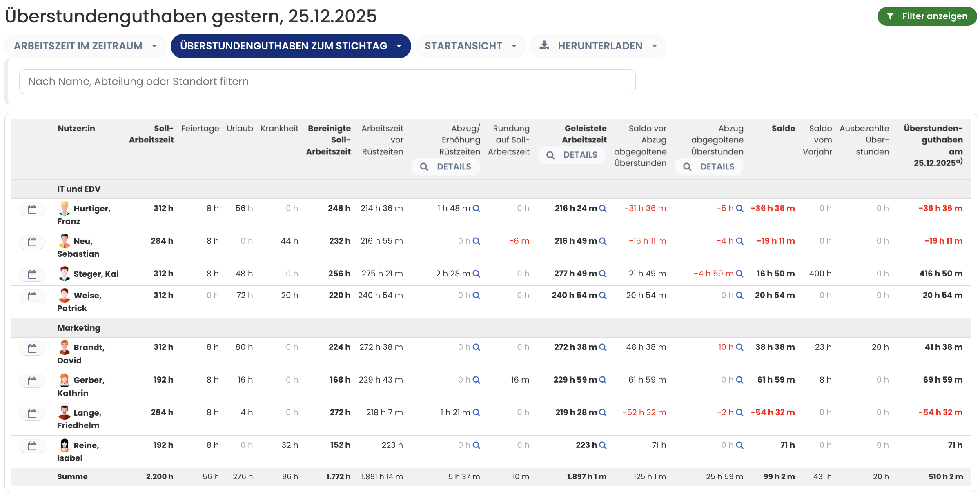This screenshot has height=494, width=980.
Task: Click the Saldo vom Vorjahr column header
Action: (817, 140)
